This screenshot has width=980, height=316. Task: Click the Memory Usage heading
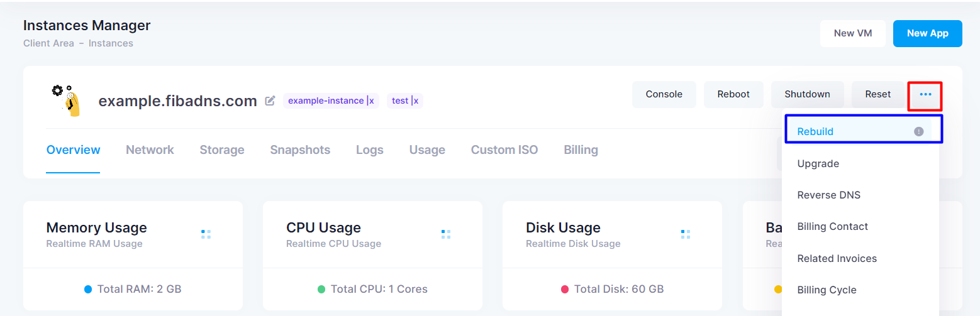tap(96, 227)
